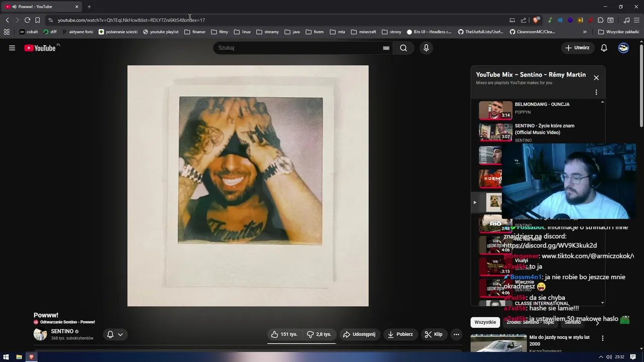Open taskbar volume speaker icon
Screen dimensions: 644x362
pyautogui.click(x=609, y=357)
